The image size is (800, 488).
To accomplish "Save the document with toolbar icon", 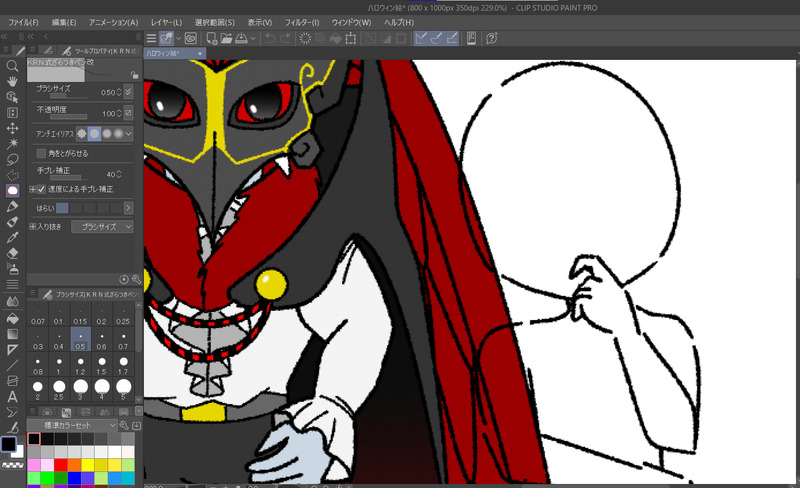I will [241, 38].
